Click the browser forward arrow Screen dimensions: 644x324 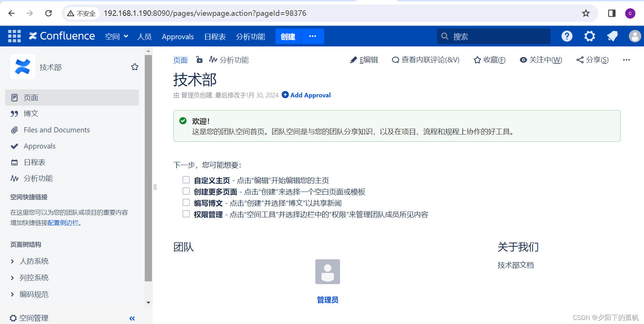pos(30,13)
